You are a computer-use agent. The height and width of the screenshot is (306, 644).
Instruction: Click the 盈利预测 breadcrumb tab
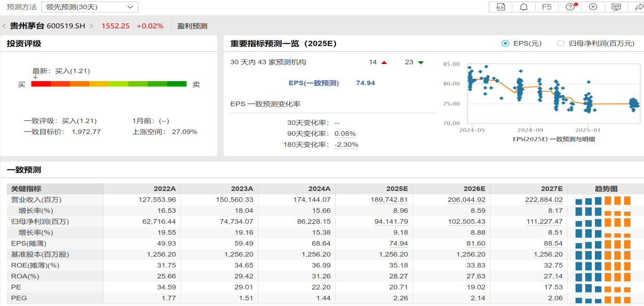tap(192, 26)
